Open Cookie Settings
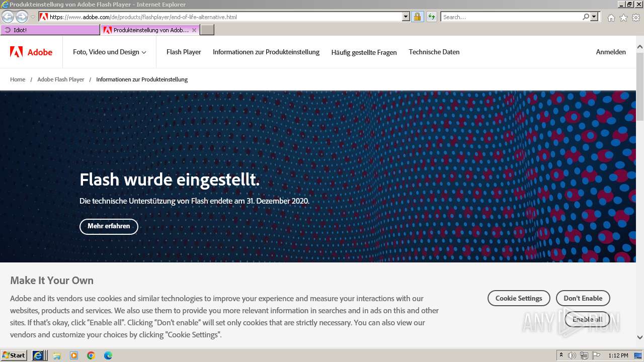 pos(519,298)
